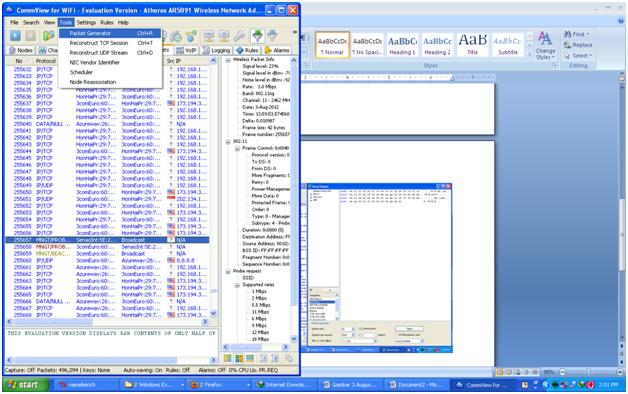Apply the Heading 2 style in Word
628x394 pixels.
click(x=437, y=45)
